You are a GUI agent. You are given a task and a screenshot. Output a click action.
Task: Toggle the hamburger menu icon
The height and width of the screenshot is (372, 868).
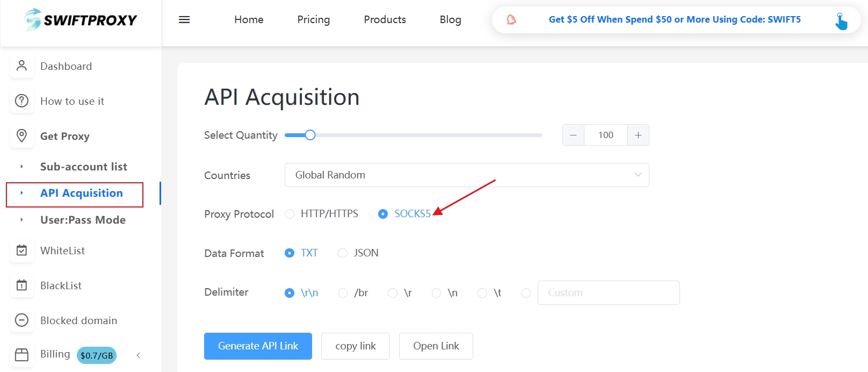coord(184,20)
